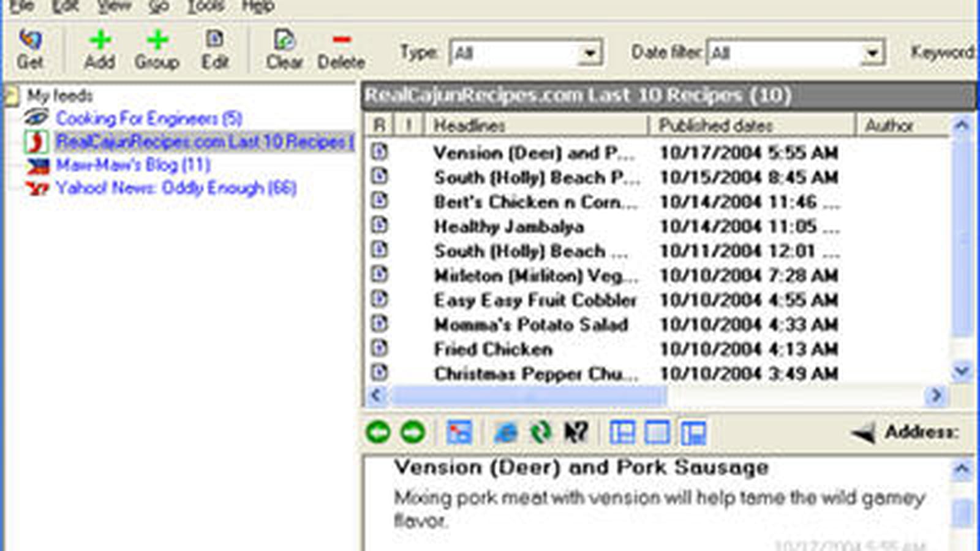980x551 pixels.
Task: Refresh page with green arrows icon
Action: tap(541, 432)
